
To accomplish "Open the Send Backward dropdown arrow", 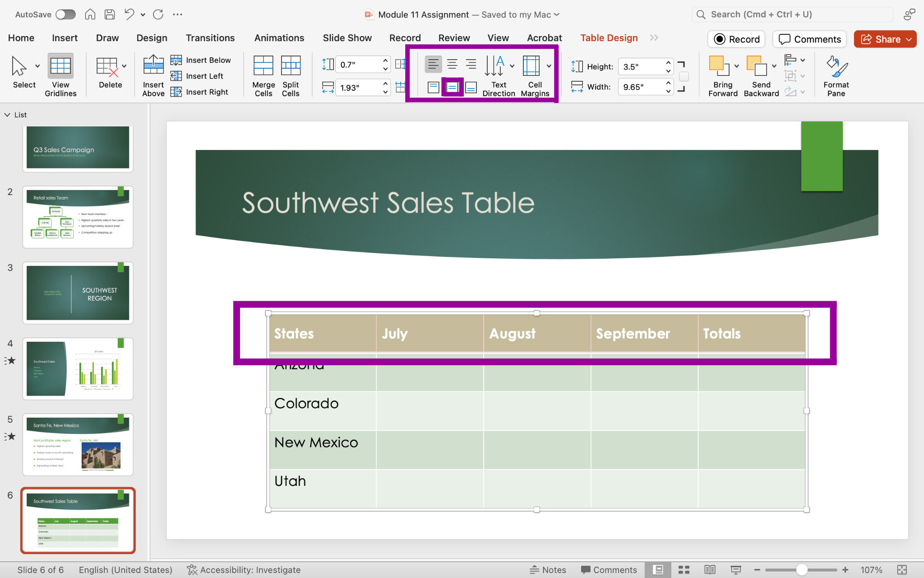I will click(x=774, y=66).
